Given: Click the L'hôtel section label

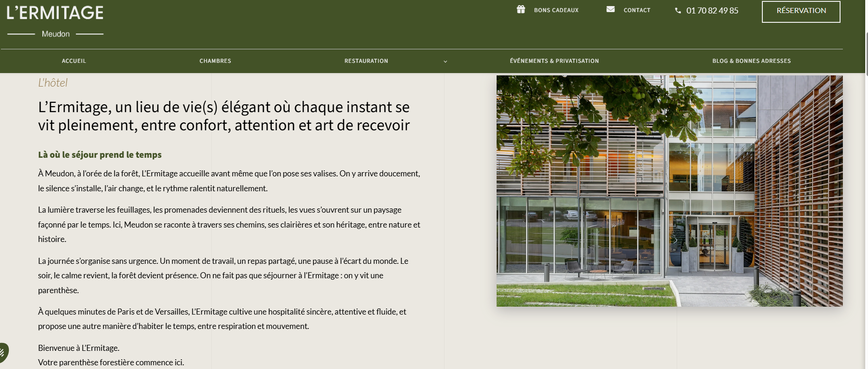Looking at the screenshot, I should click(53, 83).
